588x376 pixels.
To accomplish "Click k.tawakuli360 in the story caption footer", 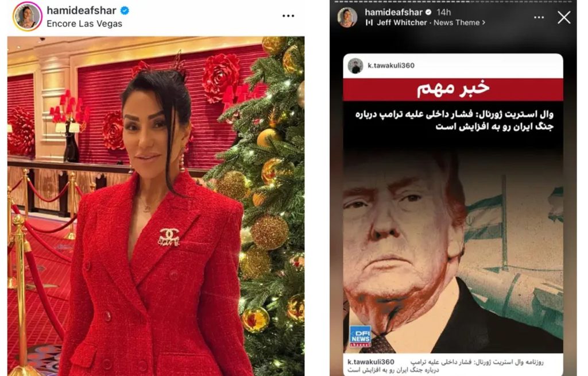I will [370, 362].
